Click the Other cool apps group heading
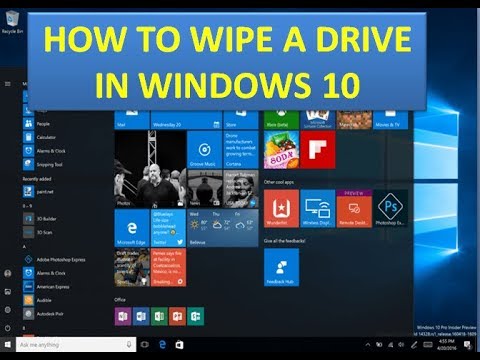The height and width of the screenshot is (360, 480). pos(279,182)
